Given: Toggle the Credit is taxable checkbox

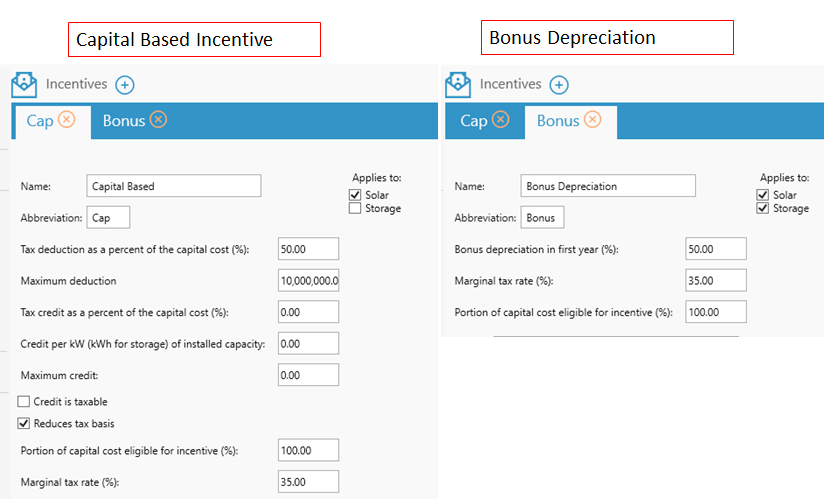Looking at the screenshot, I should tap(26, 402).
